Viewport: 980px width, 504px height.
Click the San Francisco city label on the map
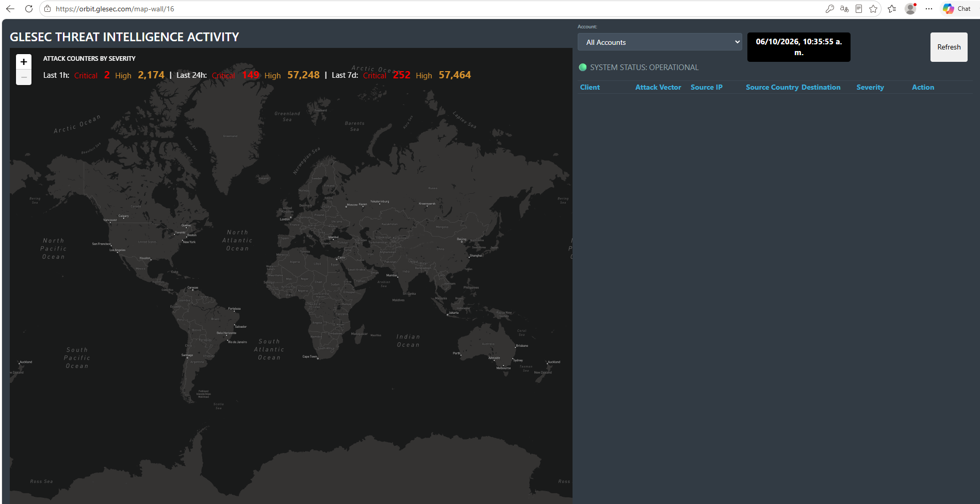101,244
